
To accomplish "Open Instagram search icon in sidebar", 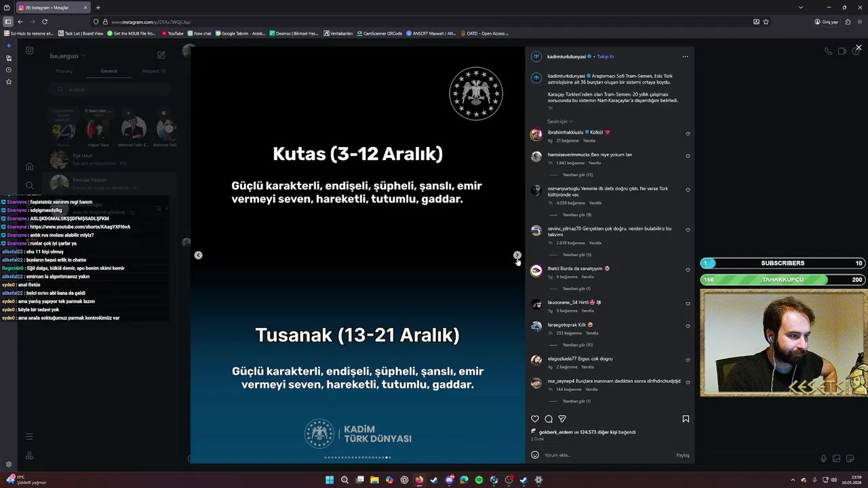I will coord(29,185).
